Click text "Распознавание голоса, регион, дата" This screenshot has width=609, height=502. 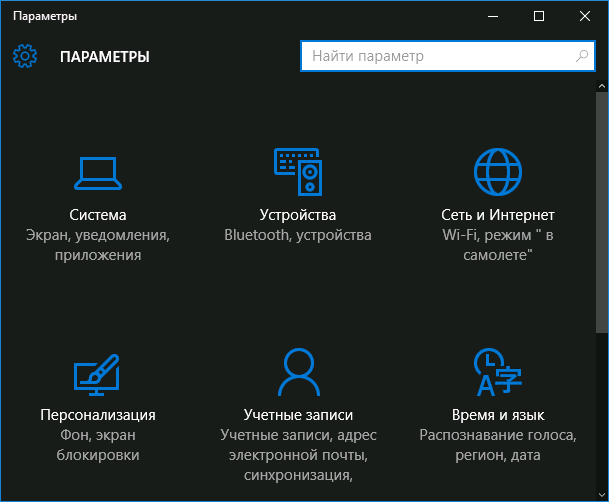498,445
